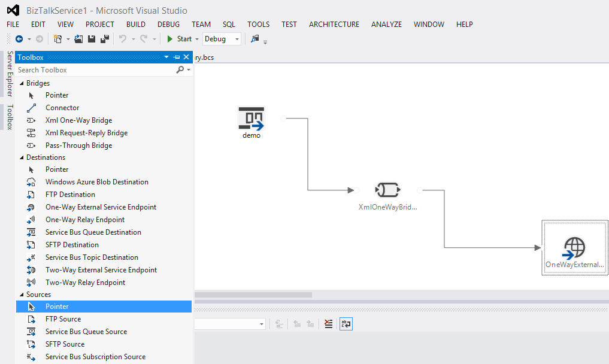Open the TOOLS menu
The image size is (609, 364).
pos(258,25)
